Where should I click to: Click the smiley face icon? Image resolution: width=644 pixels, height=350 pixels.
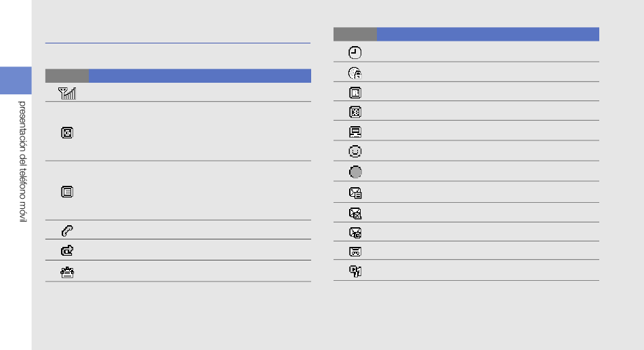(355, 151)
